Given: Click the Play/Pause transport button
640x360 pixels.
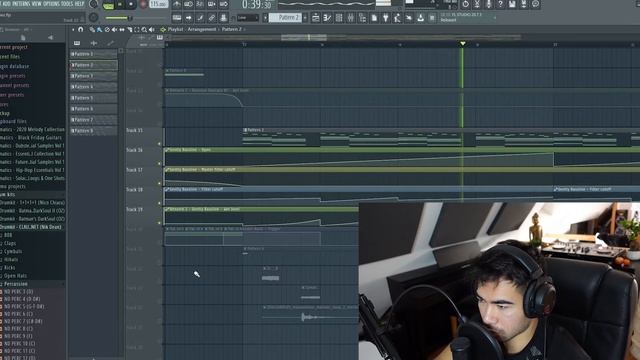Looking at the screenshot, I should click(x=120, y=5).
